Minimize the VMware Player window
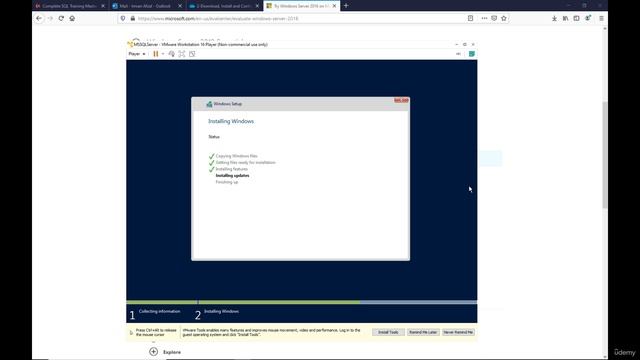The width and height of the screenshot is (640, 360). pyautogui.click(x=457, y=44)
